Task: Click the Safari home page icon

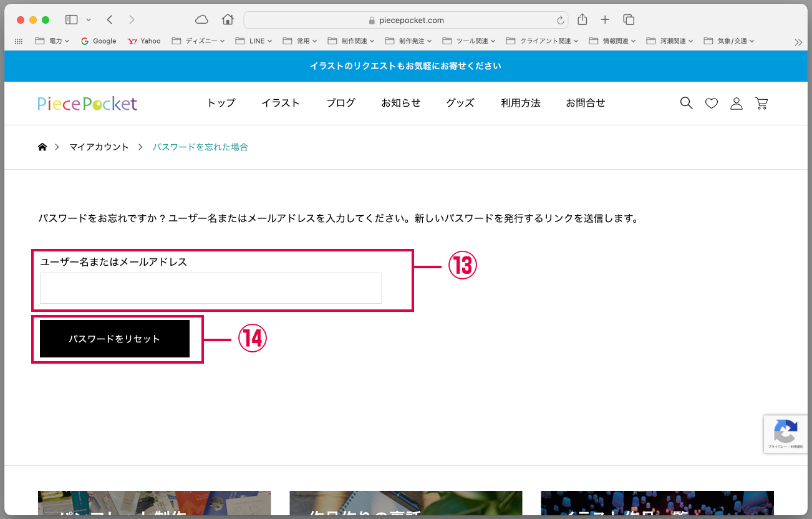Action: [x=228, y=20]
